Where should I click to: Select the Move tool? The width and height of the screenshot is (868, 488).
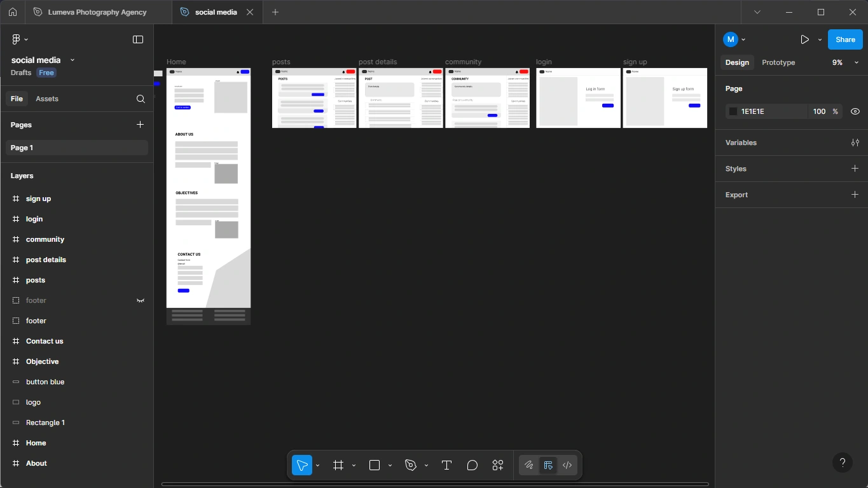click(x=302, y=465)
